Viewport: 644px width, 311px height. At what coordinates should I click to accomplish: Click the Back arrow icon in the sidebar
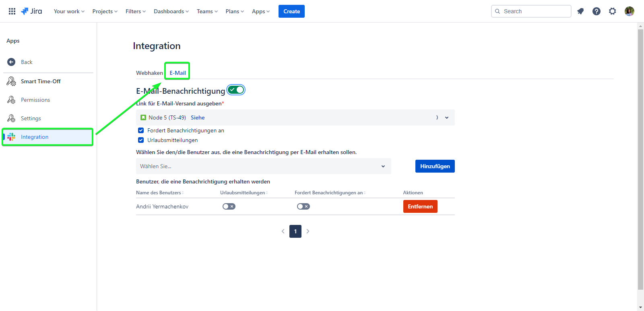coord(11,62)
